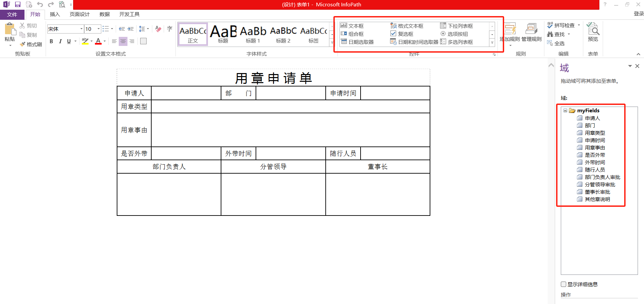Insert a Date Picker (日期选取器) control
The width and height of the screenshot is (644, 304).
coord(358,42)
